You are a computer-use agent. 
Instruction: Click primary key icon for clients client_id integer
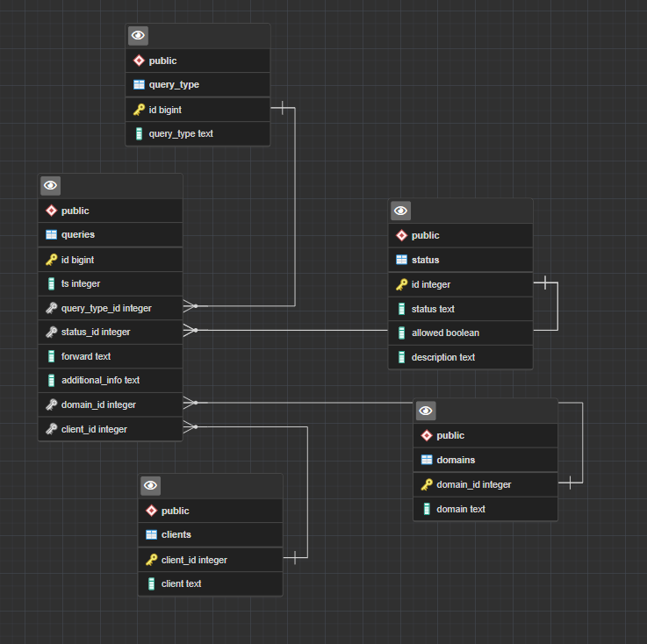point(151,560)
